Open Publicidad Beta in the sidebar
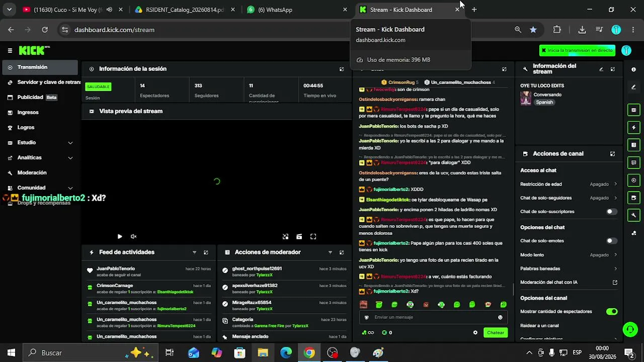 coord(40,97)
